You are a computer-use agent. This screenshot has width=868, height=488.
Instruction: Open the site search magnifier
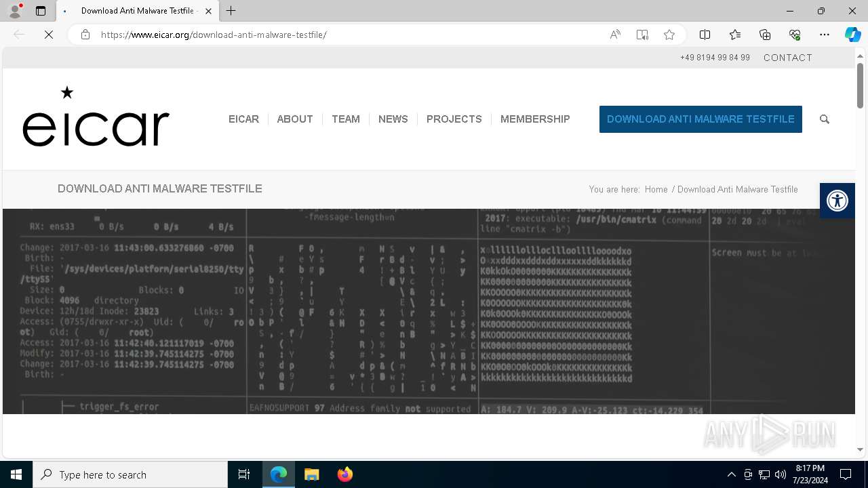point(825,119)
